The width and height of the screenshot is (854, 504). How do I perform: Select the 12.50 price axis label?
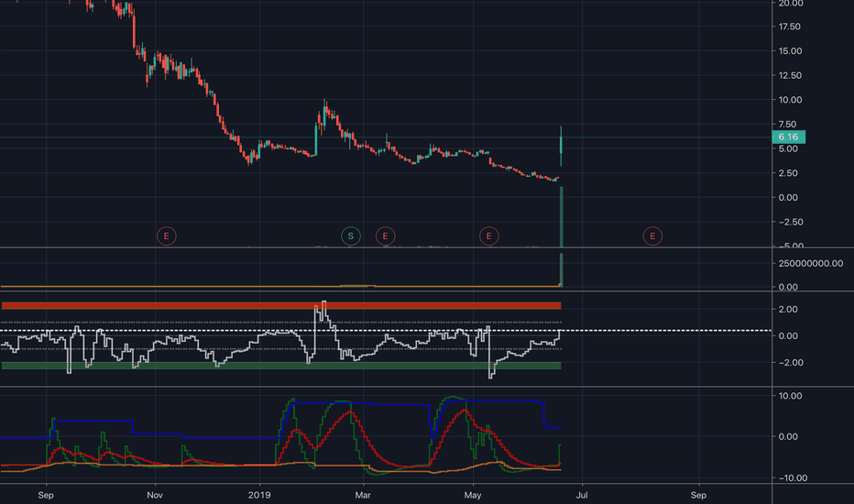coord(790,76)
